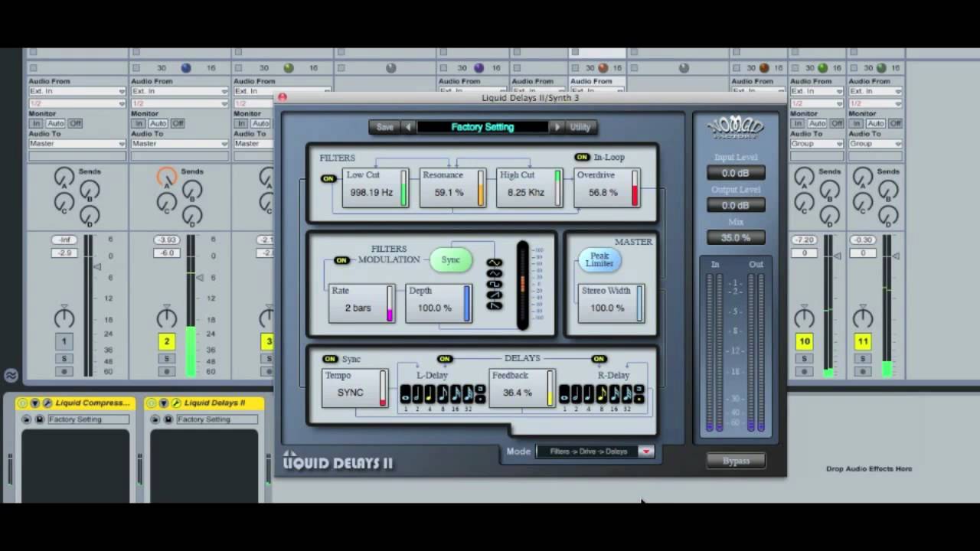Toggle the L-Delay ON switch
Screen dimensions: 980x551
(445, 359)
